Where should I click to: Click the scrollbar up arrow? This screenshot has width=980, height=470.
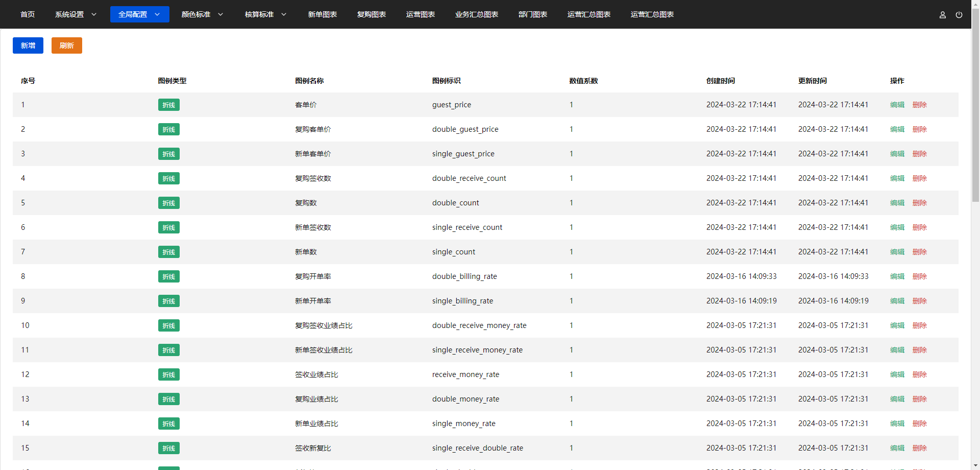point(975,4)
